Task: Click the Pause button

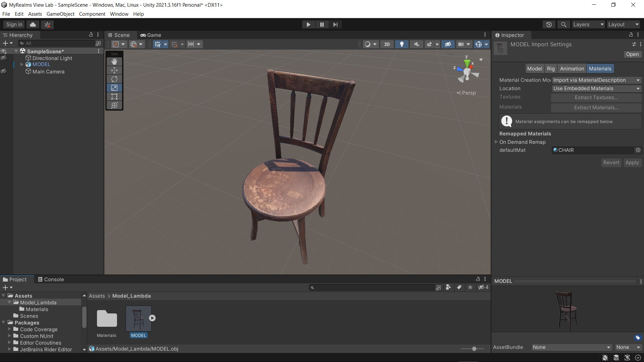Action: click(322, 24)
